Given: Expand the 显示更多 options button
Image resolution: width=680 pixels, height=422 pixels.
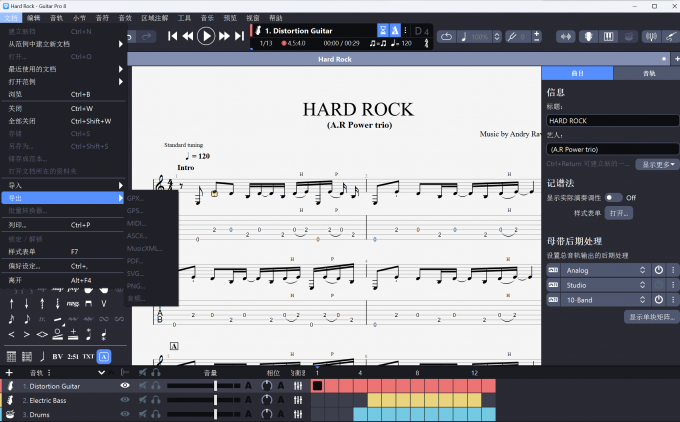Looking at the screenshot, I should 659,164.
